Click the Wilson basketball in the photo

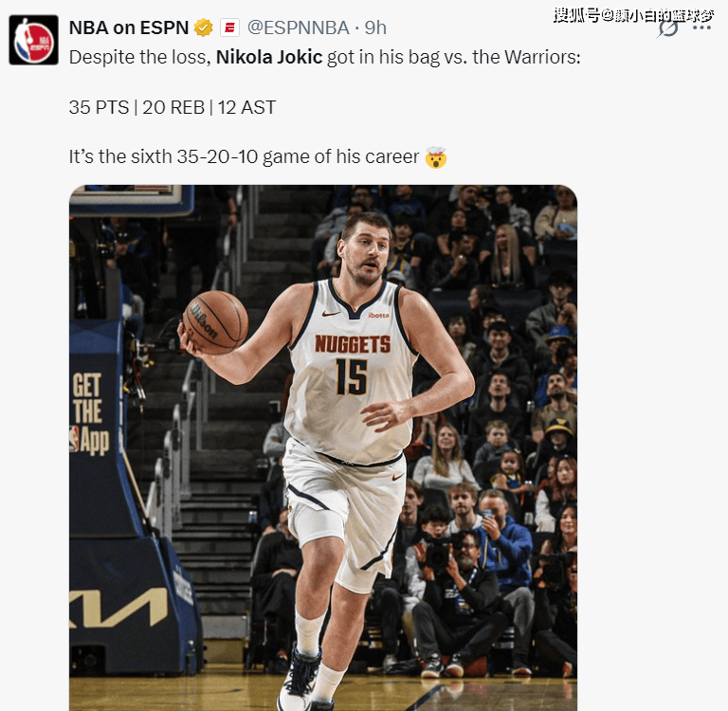click(x=215, y=322)
